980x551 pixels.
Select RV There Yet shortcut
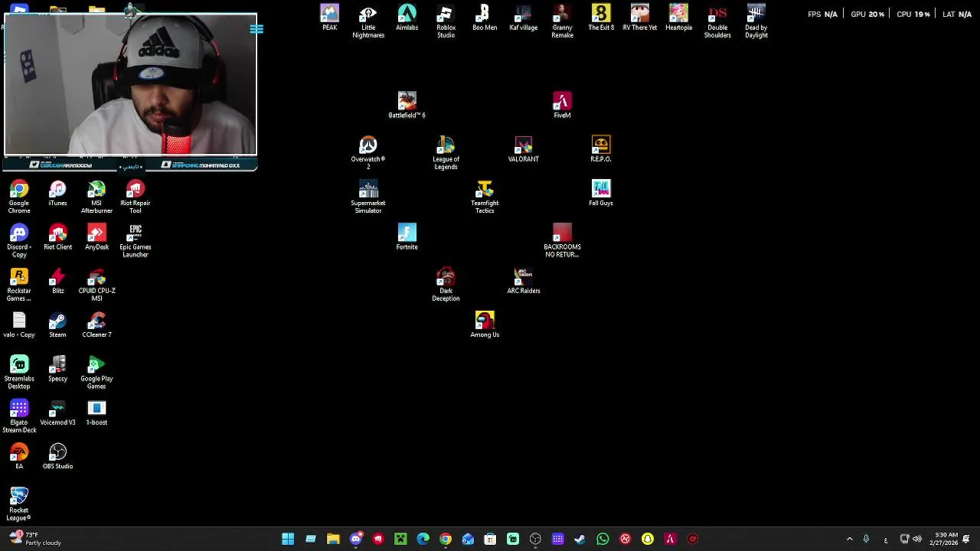pos(640,18)
